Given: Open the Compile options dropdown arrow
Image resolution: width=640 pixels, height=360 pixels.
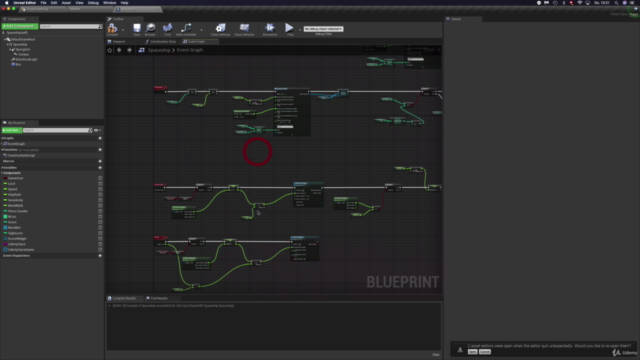Looking at the screenshot, I should 123,29.
